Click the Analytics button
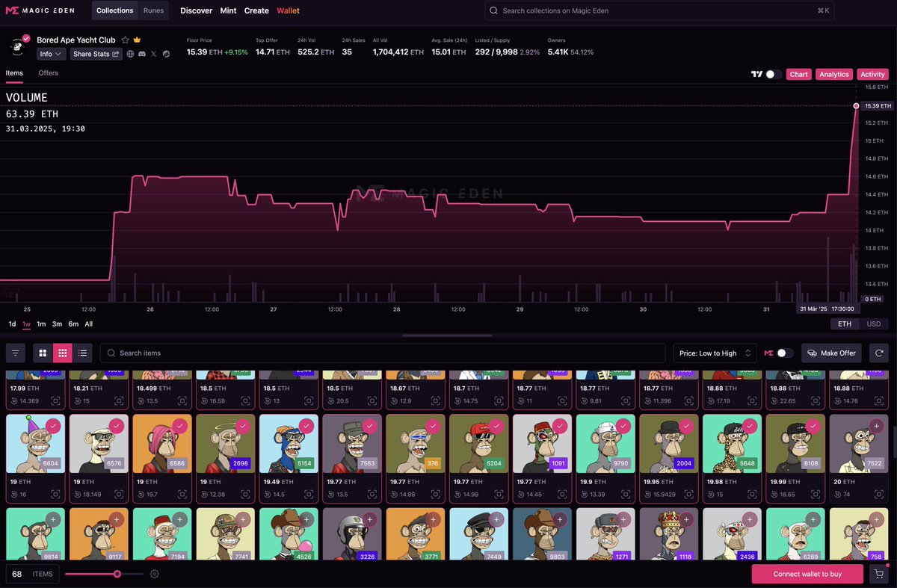This screenshot has height=588, width=897. 834,74
